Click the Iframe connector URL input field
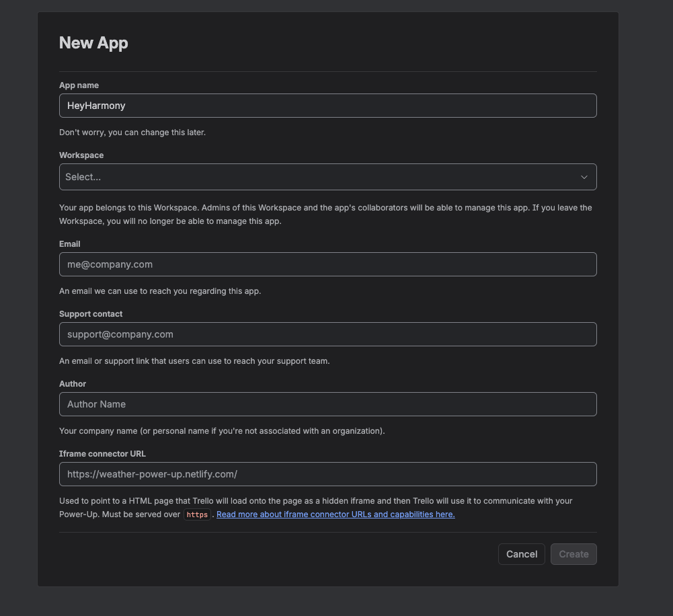The height and width of the screenshot is (616, 673). coord(327,474)
